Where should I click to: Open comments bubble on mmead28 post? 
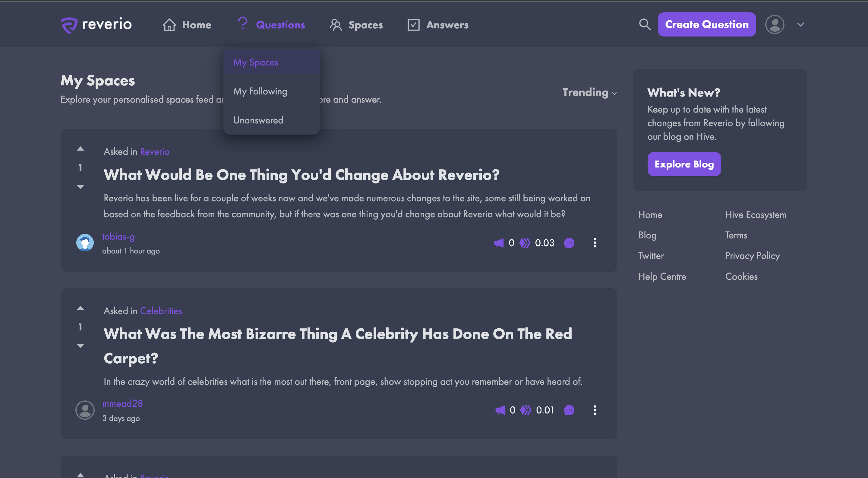coord(569,410)
